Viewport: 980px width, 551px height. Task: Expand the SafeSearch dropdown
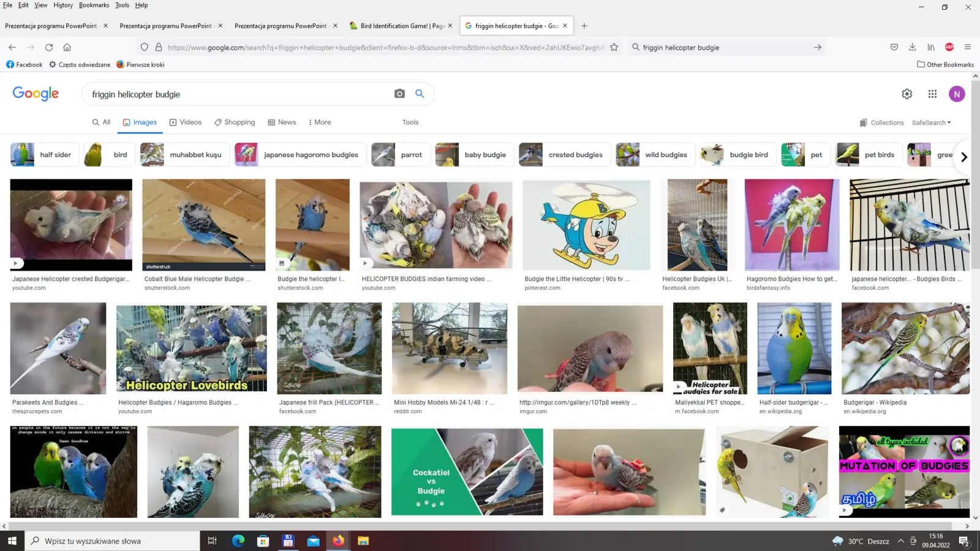tap(931, 122)
